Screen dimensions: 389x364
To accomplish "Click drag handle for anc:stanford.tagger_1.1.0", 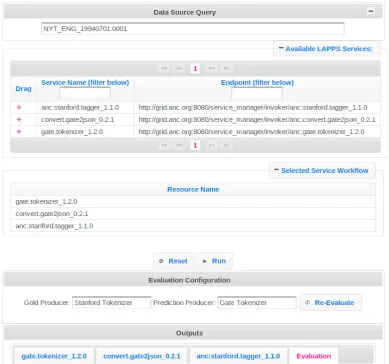I will 19,107.
